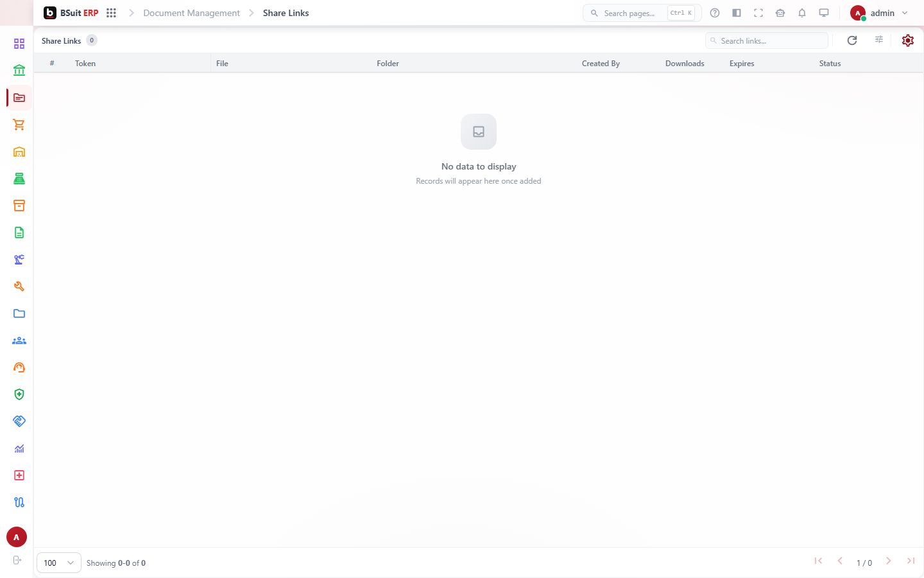Open the apps grid launcher next to BSuit ERP

[x=111, y=13]
